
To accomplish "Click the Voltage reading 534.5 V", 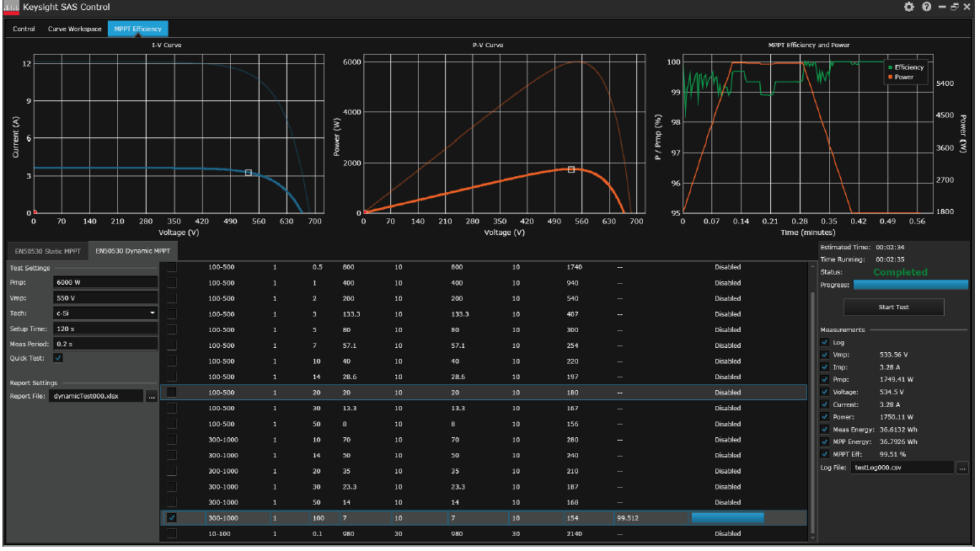I will [892, 393].
